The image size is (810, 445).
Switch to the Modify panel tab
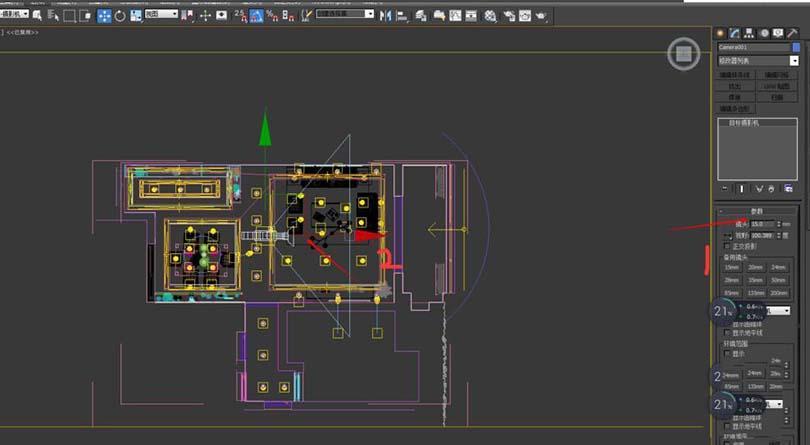[734, 33]
